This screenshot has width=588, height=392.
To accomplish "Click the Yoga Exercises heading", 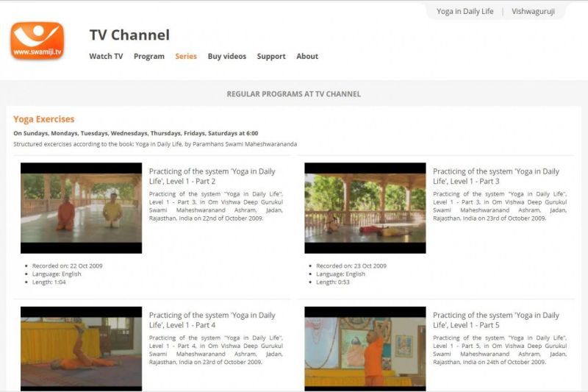I will [44, 119].
